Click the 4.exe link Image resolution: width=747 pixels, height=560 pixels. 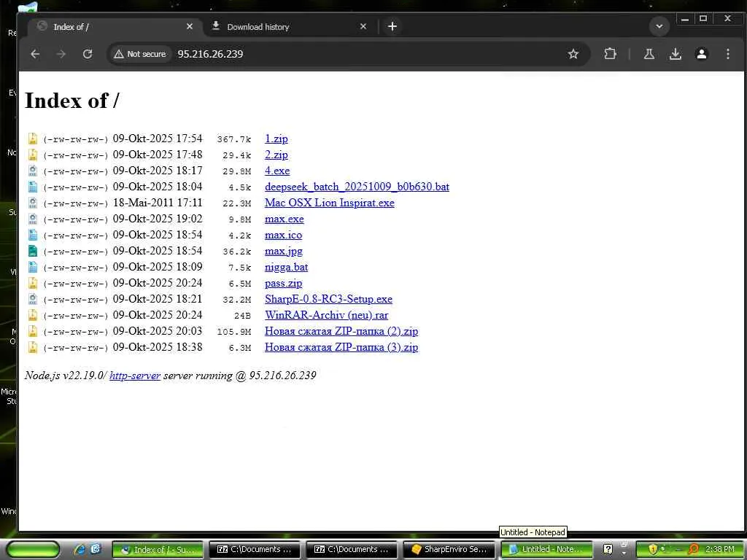point(277,171)
